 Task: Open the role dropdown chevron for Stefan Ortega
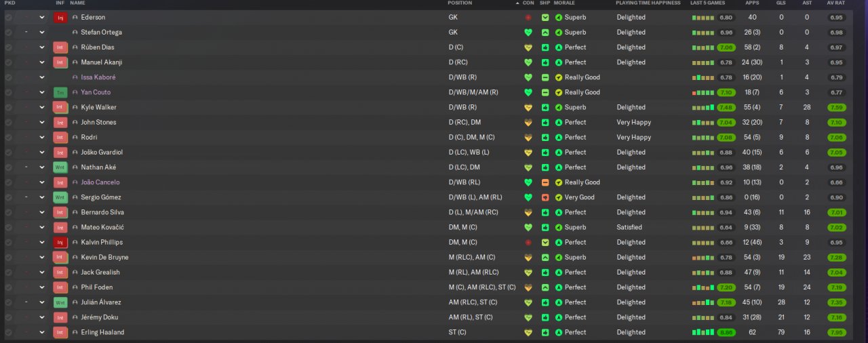41,33
